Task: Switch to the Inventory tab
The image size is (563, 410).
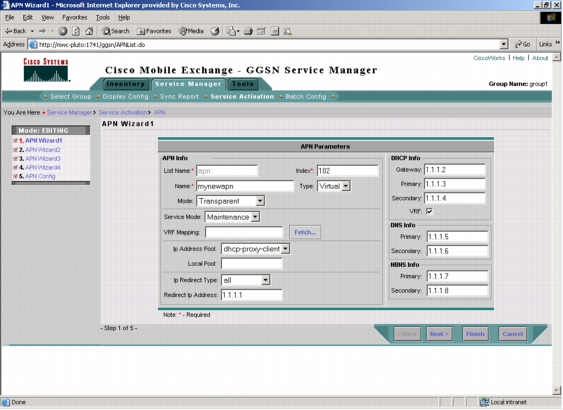Action: tap(125, 84)
